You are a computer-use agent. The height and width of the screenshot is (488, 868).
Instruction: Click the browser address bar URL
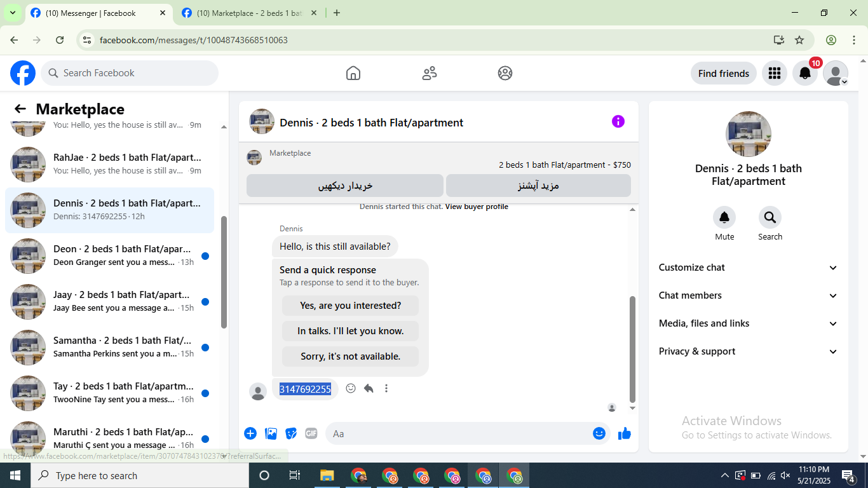point(194,40)
